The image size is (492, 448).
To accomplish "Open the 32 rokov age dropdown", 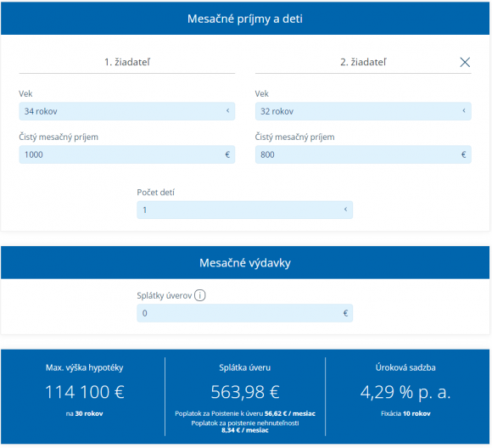I will tap(363, 111).
